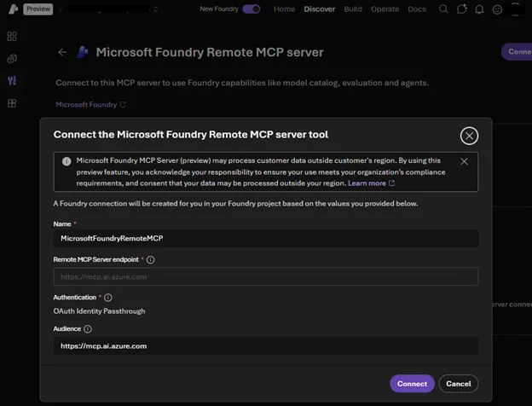This screenshot has width=532, height=406.
Task: Show info tooltip for Audience
Action: click(89, 328)
